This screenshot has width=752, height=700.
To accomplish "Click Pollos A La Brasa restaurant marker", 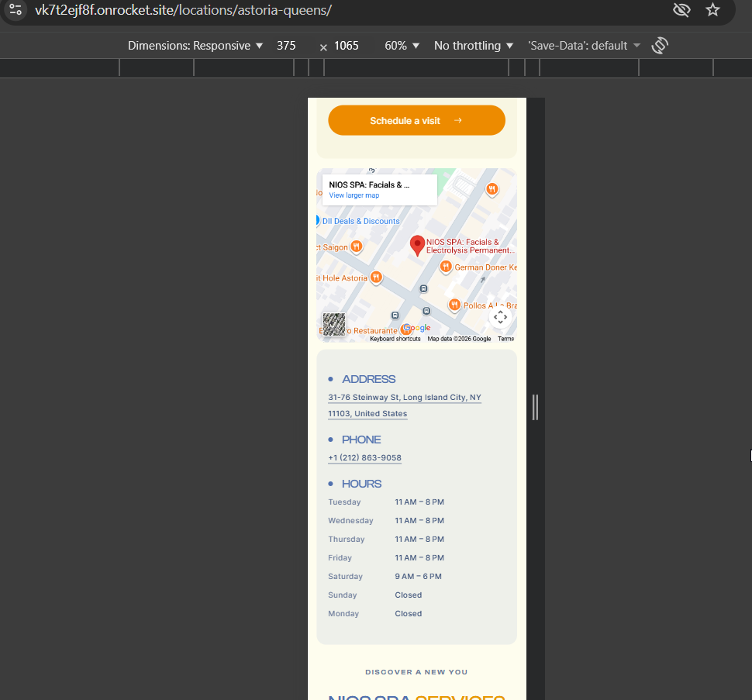I will 454,305.
